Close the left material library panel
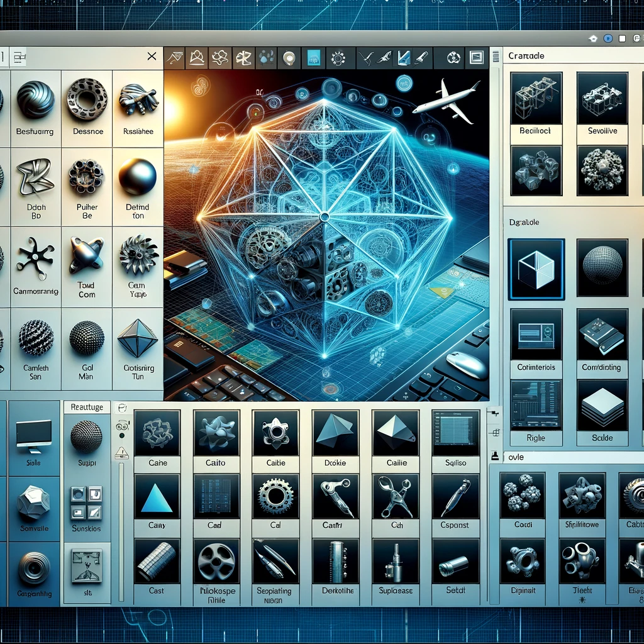The height and width of the screenshot is (644, 644). click(x=152, y=56)
